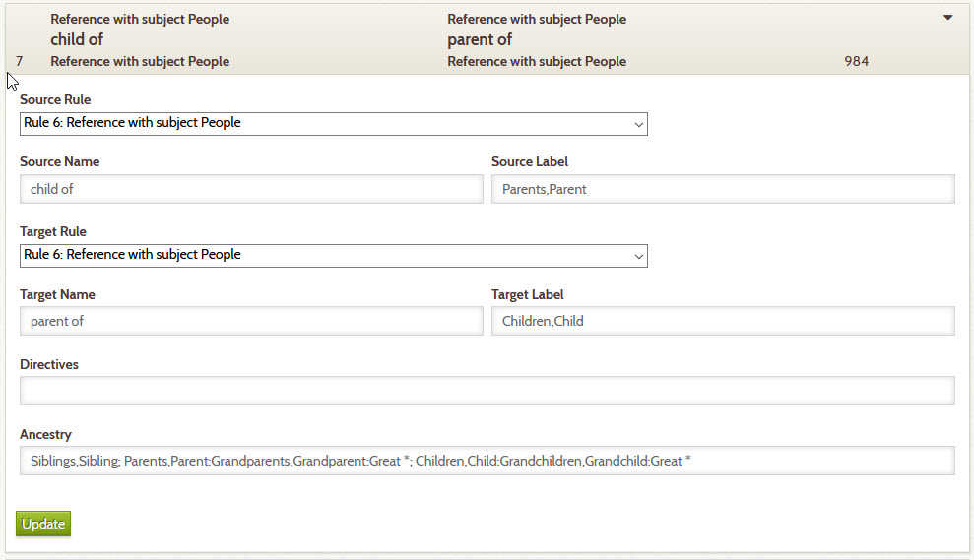The height and width of the screenshot is (560, 974).
Task: Select the Target Name field 'parent of'
Action: (x=251, y=321)
